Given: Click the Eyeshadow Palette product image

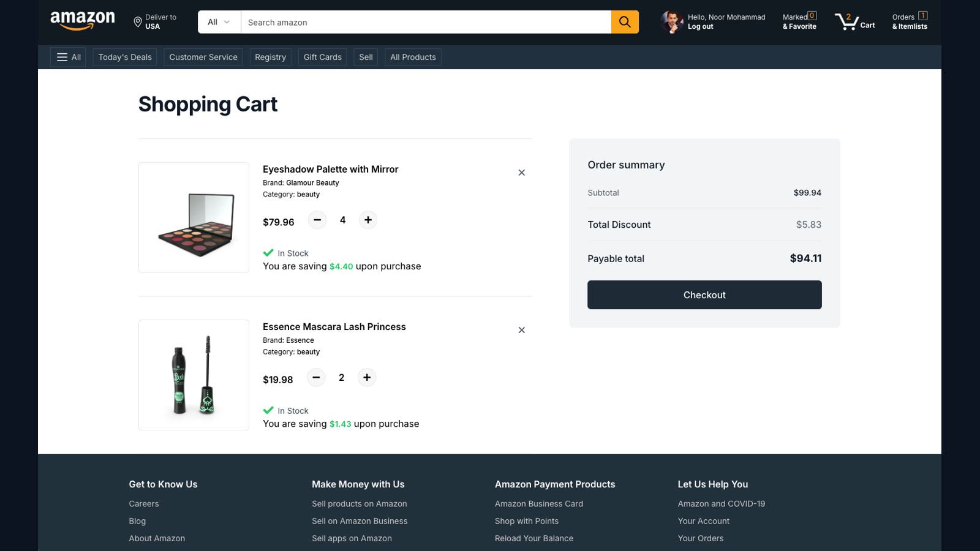Looking at the screenshot, I should [194, 217].
